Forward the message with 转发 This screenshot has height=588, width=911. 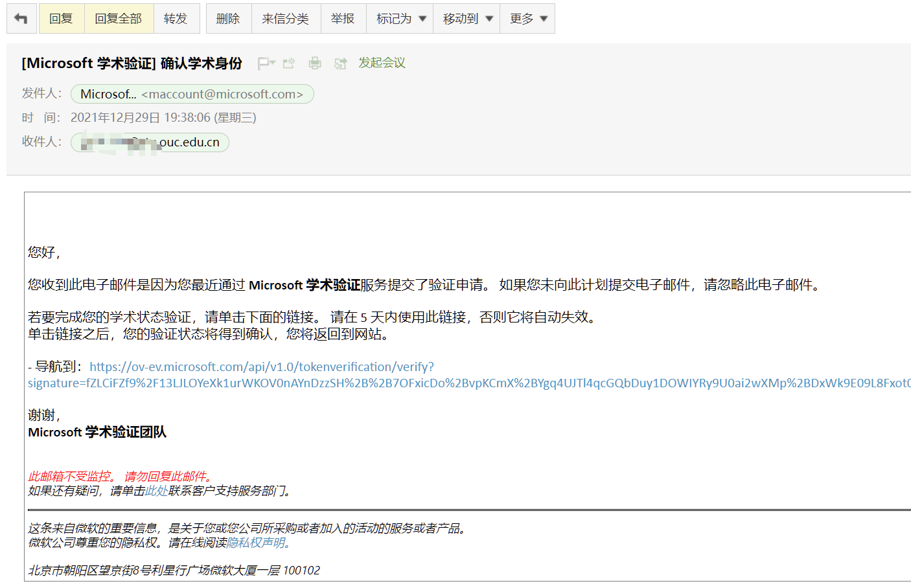tap(176, 19)
